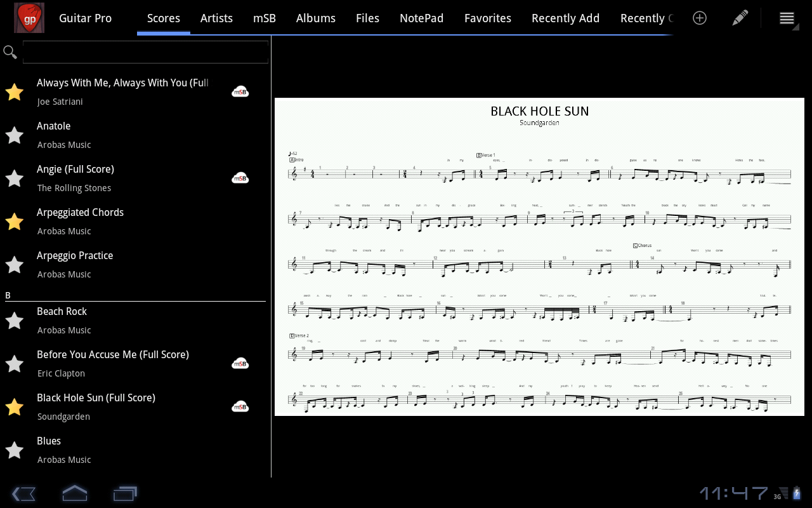The width and height of the screenshot is (812, 508).
Task: Tap the Soundgarden artist name in list
Action: pos(63,417)
